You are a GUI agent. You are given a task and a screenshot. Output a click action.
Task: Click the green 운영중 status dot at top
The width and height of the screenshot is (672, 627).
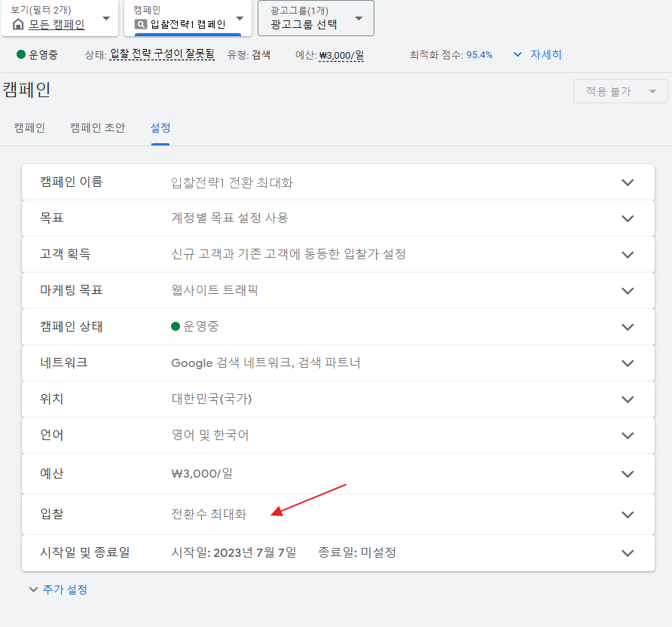(21, 55)
